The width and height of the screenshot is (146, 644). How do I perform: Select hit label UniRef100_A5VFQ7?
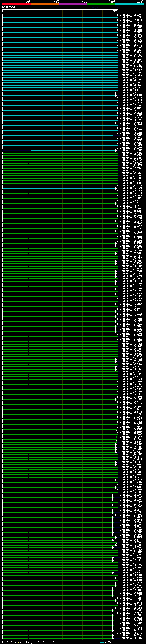pyautogui.click(x=131, y=331)
